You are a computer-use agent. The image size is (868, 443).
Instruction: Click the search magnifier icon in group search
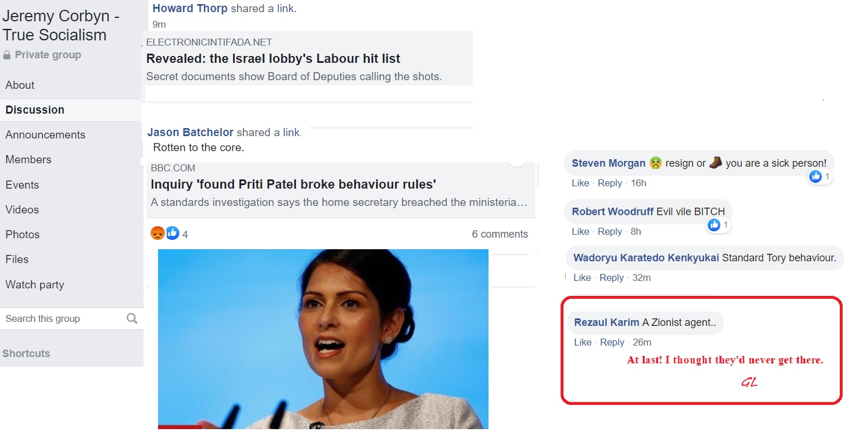pyautogui.click(x=132, y=318)
